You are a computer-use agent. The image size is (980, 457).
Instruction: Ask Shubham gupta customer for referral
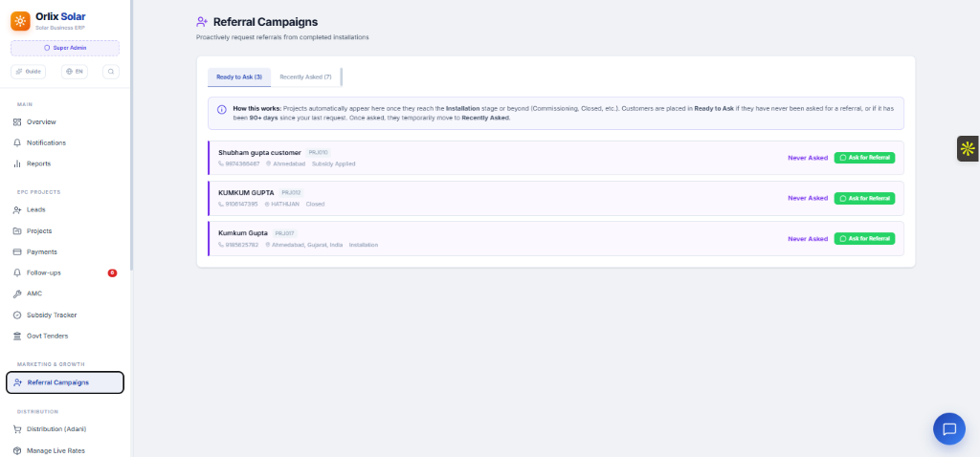pos(864,158)
